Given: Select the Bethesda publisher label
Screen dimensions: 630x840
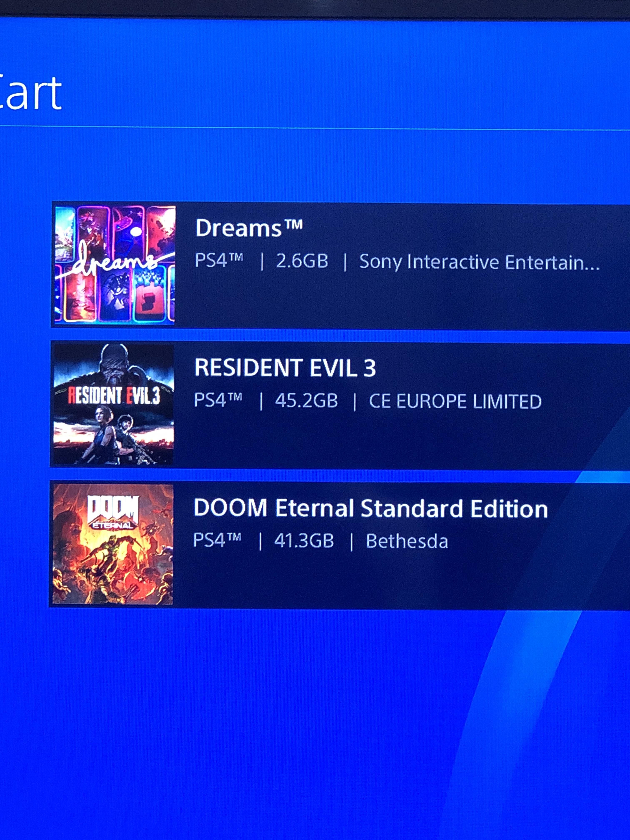Looking at the screenshot, I should pos(407,541).
